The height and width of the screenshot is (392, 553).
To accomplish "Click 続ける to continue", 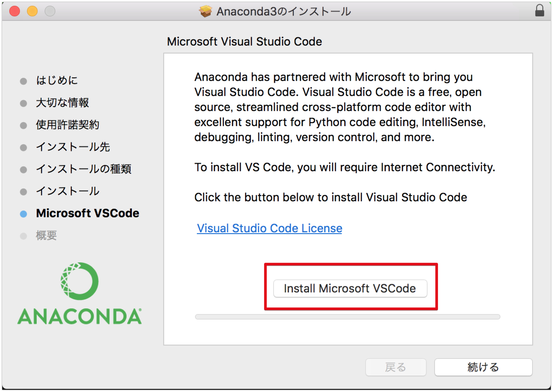I will (483, 367).
